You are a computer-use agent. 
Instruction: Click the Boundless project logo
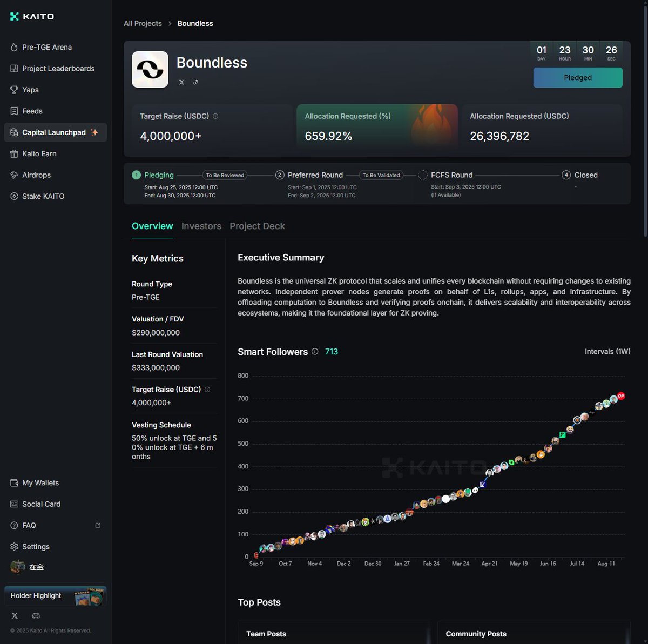[150, 69]
